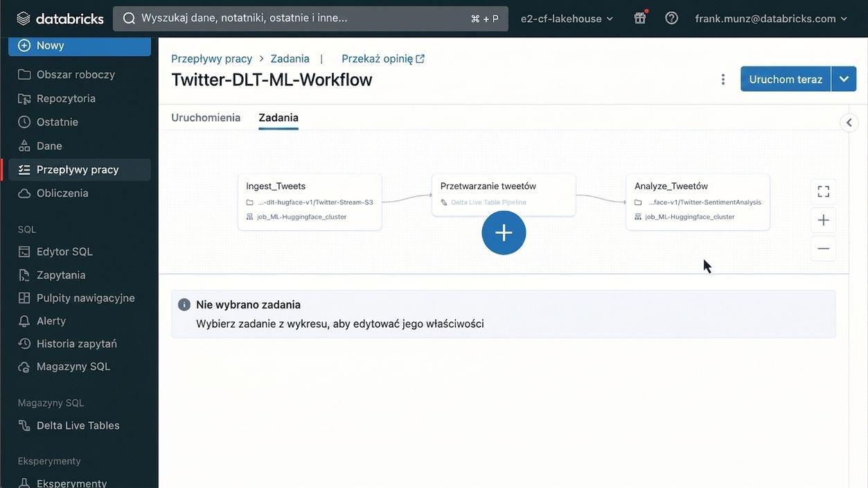Click the Delta Live Tables icon

click(24, 426)
